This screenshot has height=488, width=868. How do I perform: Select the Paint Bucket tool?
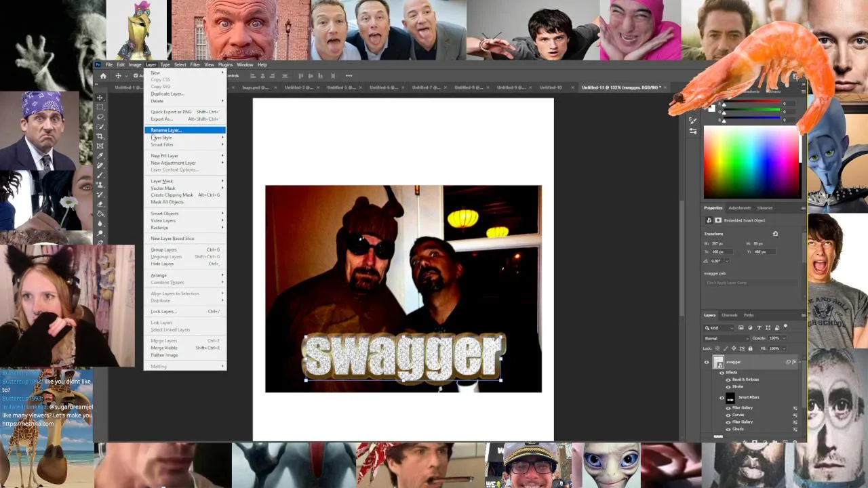[x=100, y=213]
